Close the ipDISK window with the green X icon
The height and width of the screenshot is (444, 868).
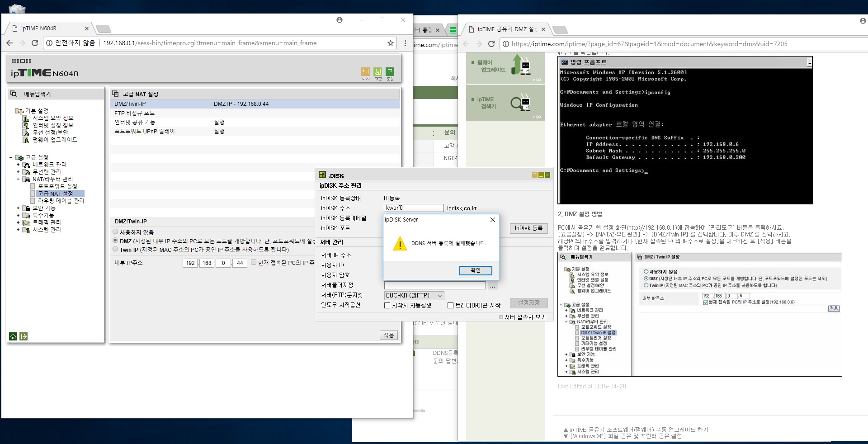pos(547,175)
